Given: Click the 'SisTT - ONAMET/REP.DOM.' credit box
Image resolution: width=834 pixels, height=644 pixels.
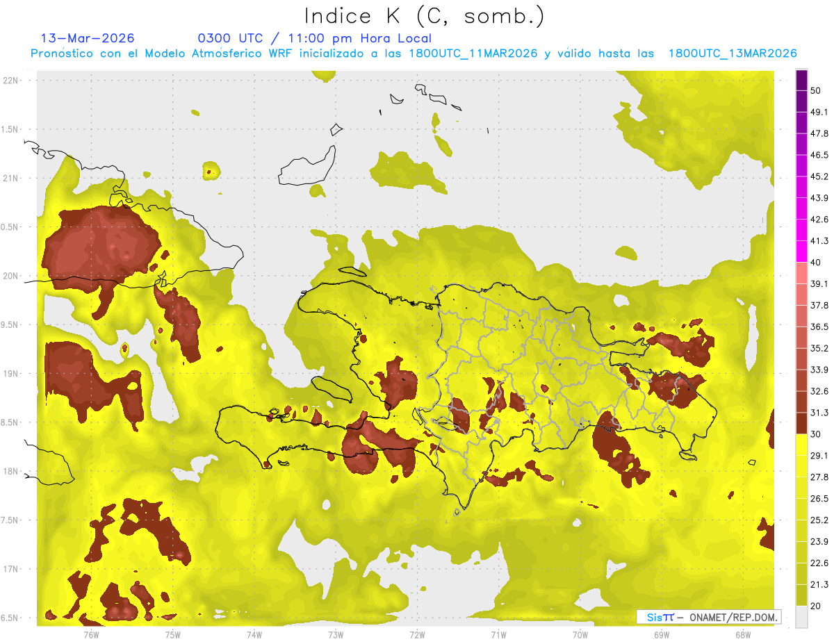Looking at the screenshot, I should point(709,617).
